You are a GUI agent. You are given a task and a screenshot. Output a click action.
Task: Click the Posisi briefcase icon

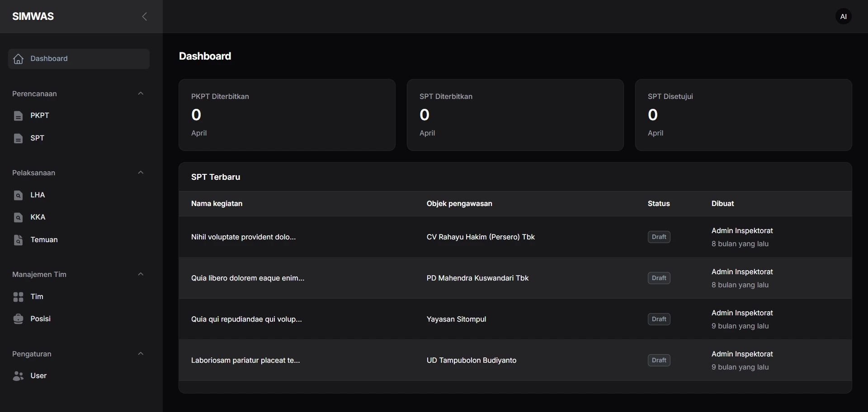coord(18,319)
